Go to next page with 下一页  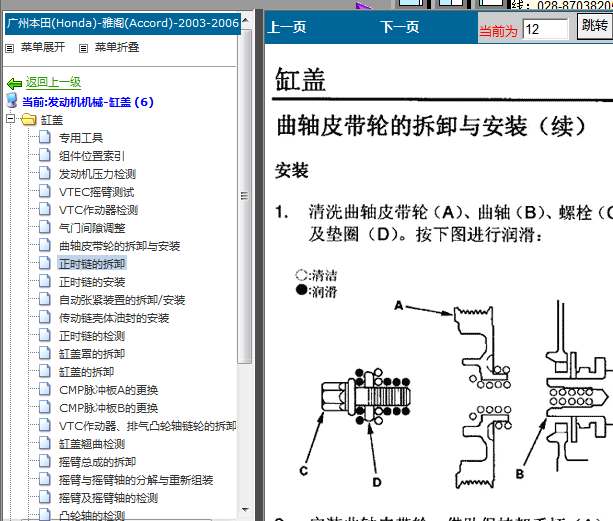click(x=400, y=27)
